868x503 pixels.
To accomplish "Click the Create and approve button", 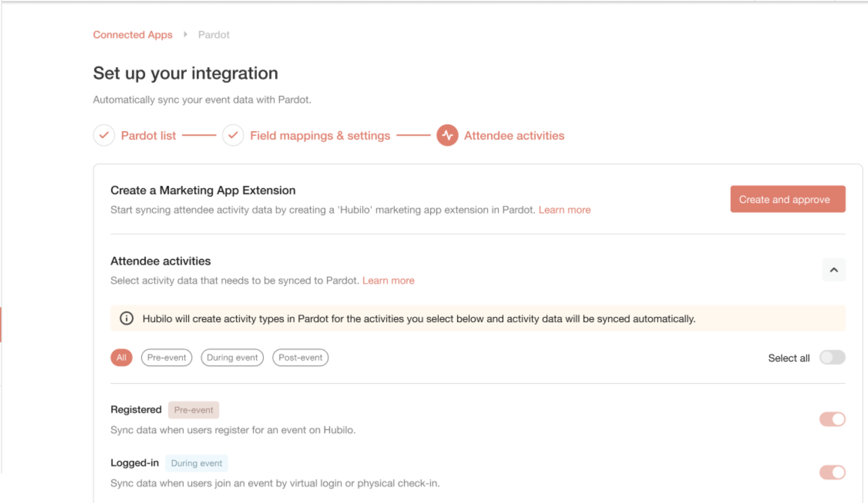I will [x=788, y=199].
